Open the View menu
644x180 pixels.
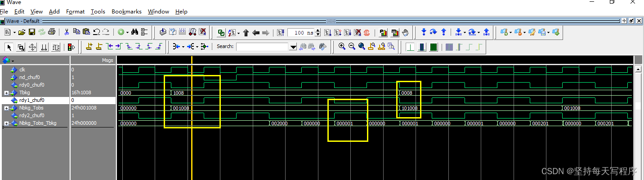click(36, 11)
